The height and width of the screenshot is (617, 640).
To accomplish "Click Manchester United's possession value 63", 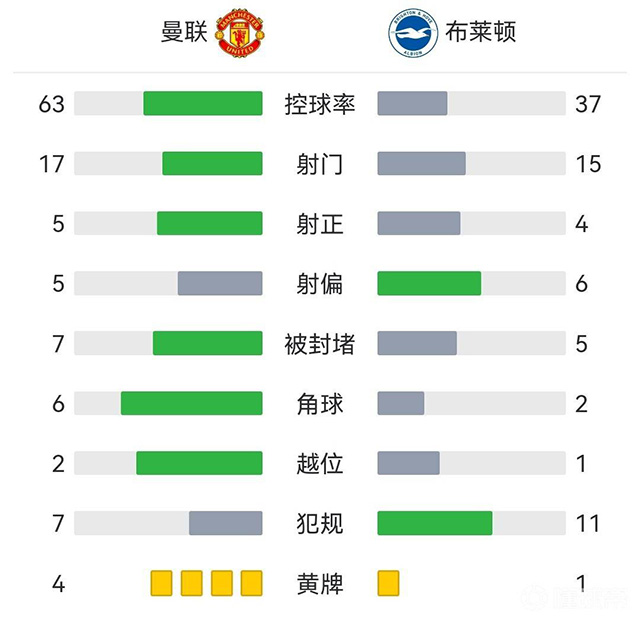I will coord(51,103).
